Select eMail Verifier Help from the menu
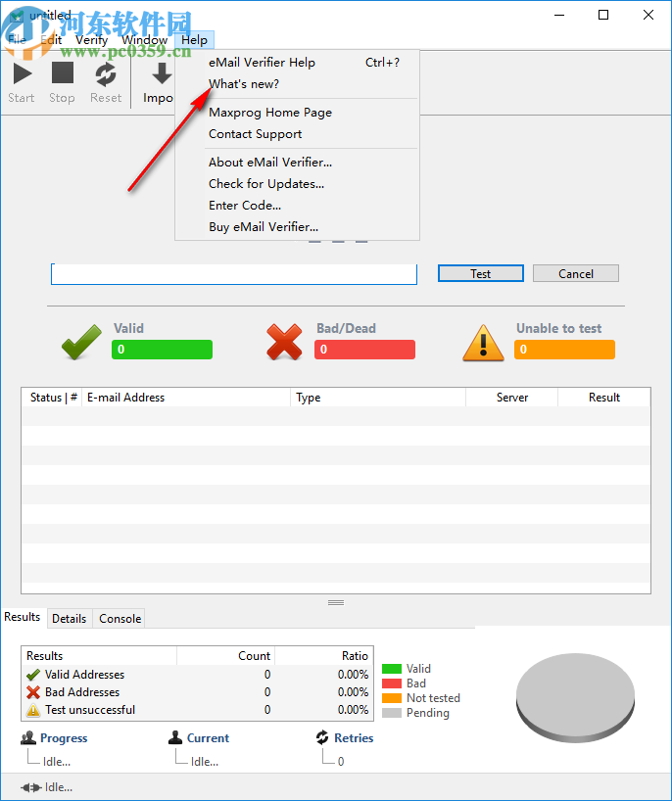672x801 pixels. 298,63
